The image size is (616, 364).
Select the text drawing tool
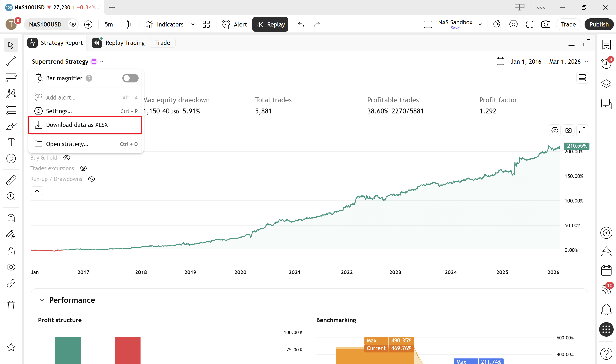[x=11, y=142]
